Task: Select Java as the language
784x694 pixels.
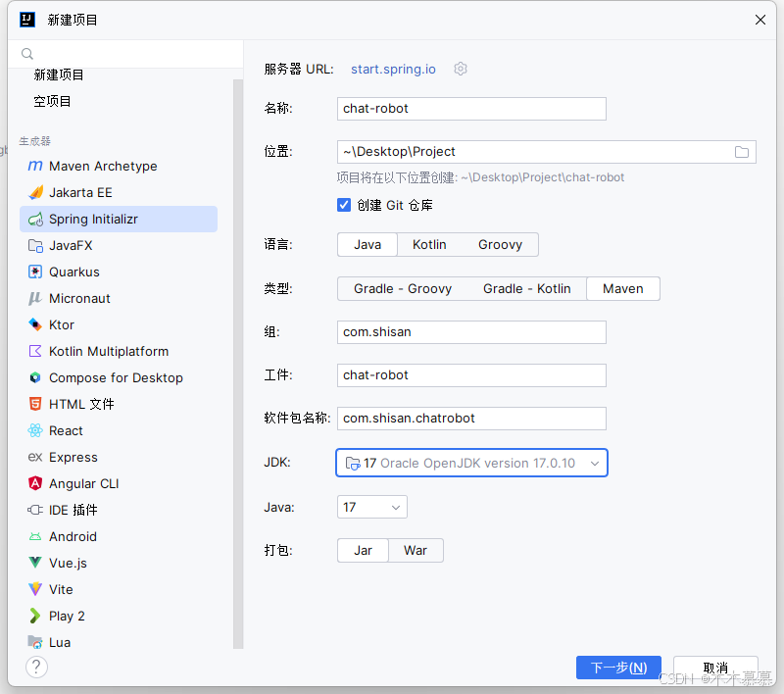Action: pyautogui.click(x=367, y=244)
